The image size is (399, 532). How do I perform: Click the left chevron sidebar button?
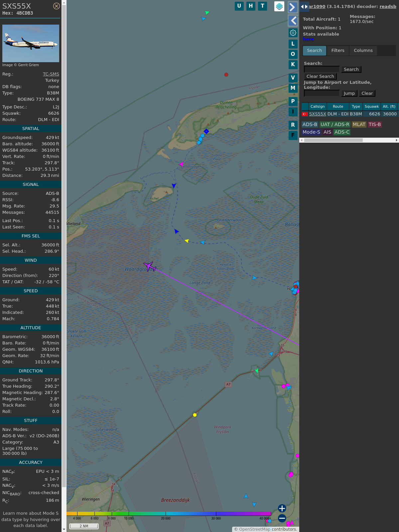(x=293, y=21)
